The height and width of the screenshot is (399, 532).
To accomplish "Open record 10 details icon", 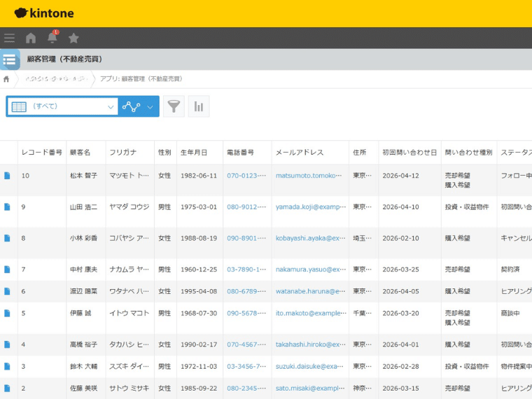I will click(8, 176).
